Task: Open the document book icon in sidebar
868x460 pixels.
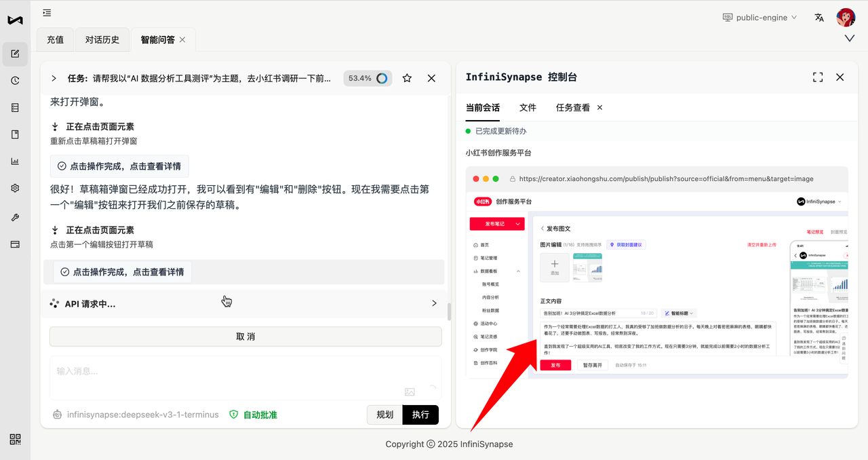Action: 15,134
